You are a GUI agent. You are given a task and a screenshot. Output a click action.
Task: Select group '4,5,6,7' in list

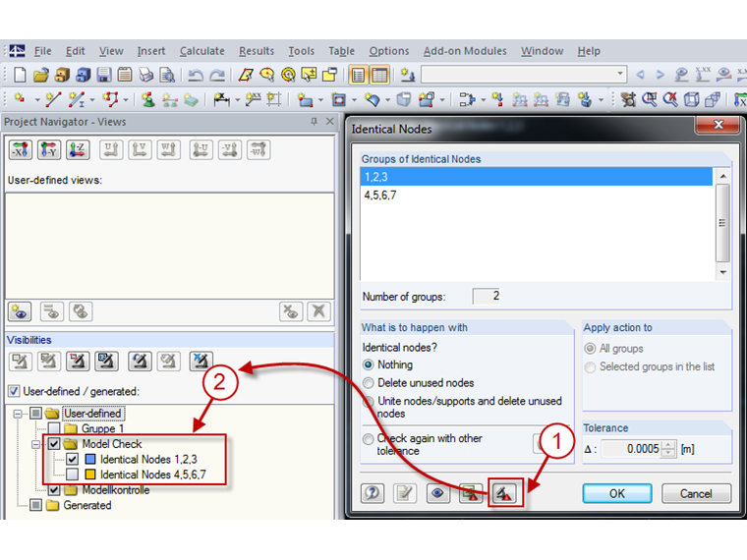click(x=537, y=196)
